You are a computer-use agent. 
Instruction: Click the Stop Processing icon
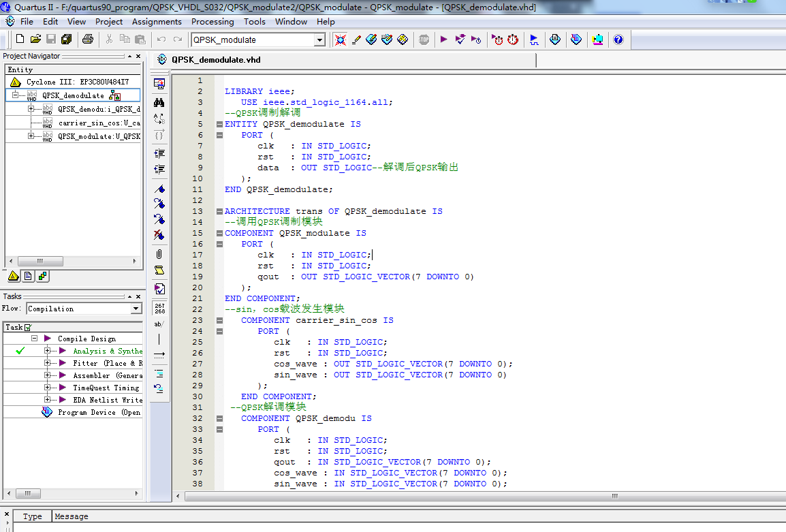point(424,40)
